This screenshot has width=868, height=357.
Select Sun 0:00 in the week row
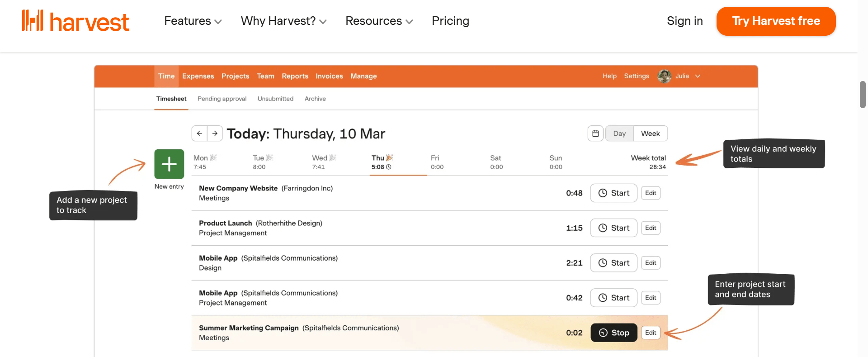556,162
